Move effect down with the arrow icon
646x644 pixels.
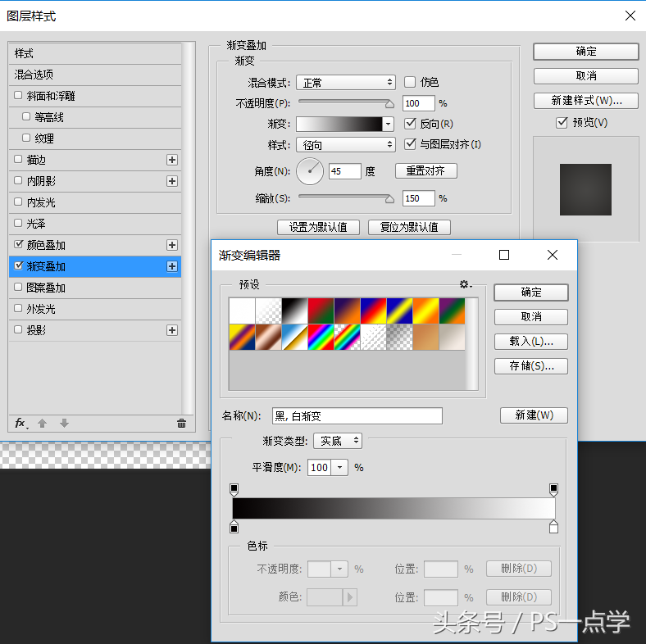click(64, 423)
